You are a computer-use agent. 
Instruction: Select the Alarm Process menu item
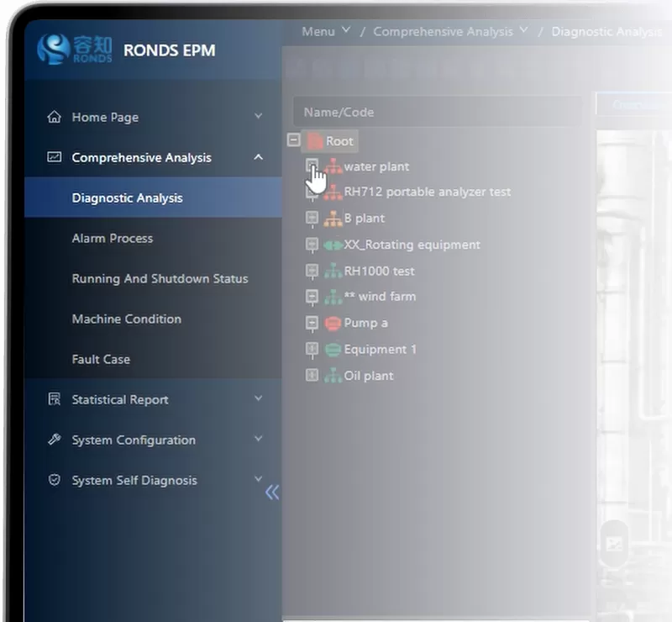112,238
